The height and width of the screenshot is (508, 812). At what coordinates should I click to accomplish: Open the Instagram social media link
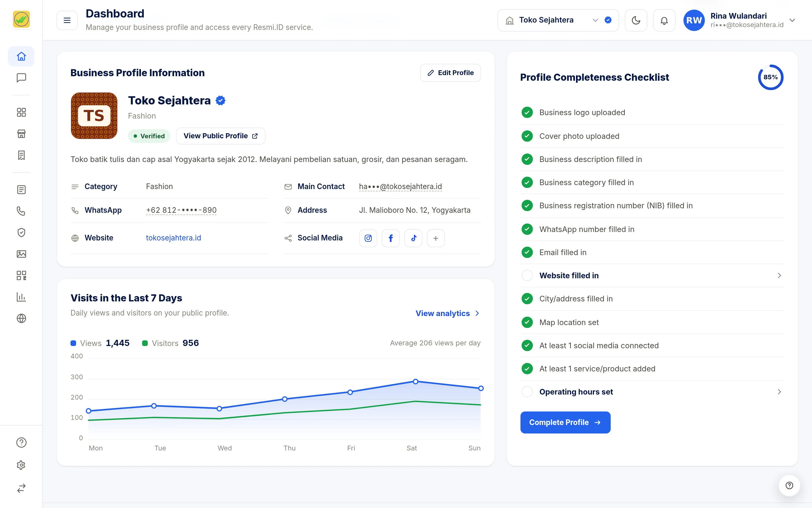click(368, 238)
